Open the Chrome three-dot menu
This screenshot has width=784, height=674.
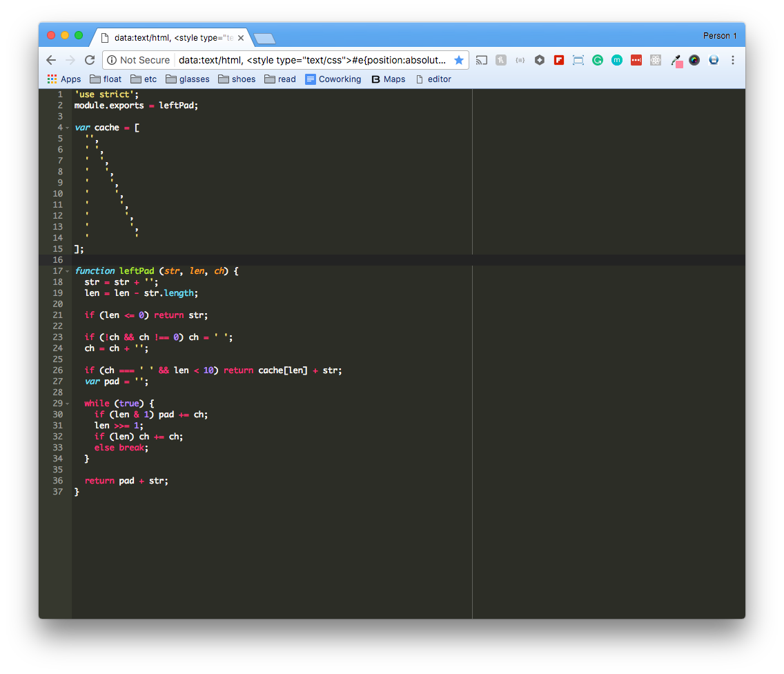732,60
